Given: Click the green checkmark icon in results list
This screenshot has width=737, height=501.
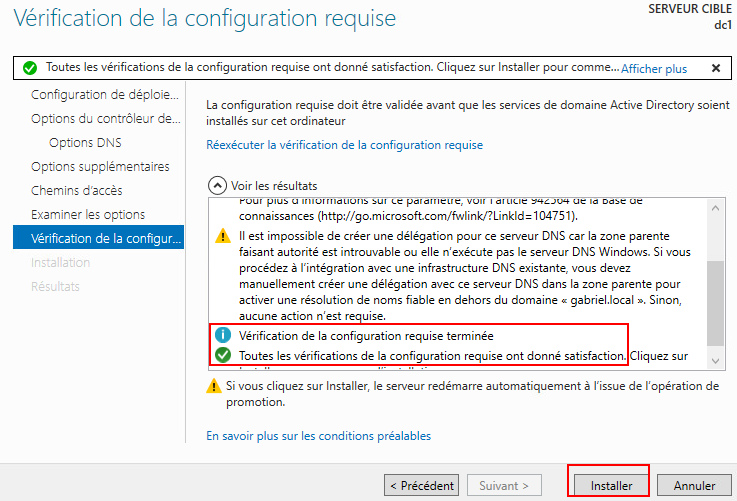Looking at the screenshot, I should pyautogui.click(x=223, y=355).
